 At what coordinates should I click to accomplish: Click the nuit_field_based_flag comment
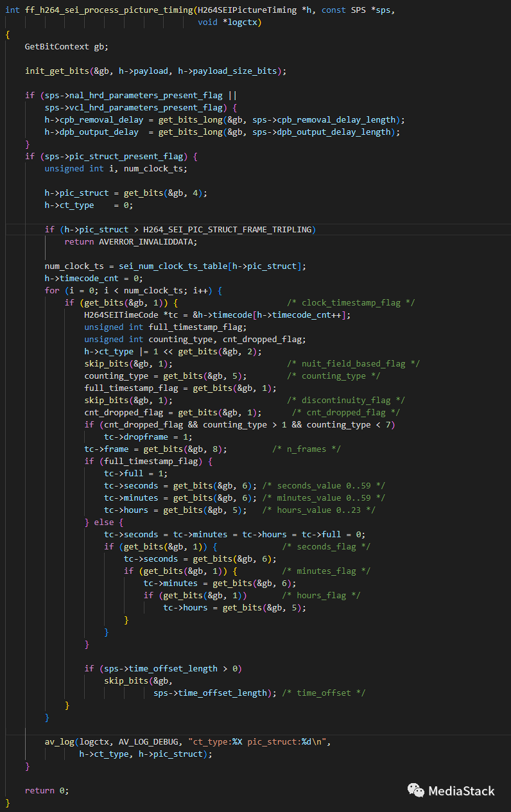(x=353, y=363)
